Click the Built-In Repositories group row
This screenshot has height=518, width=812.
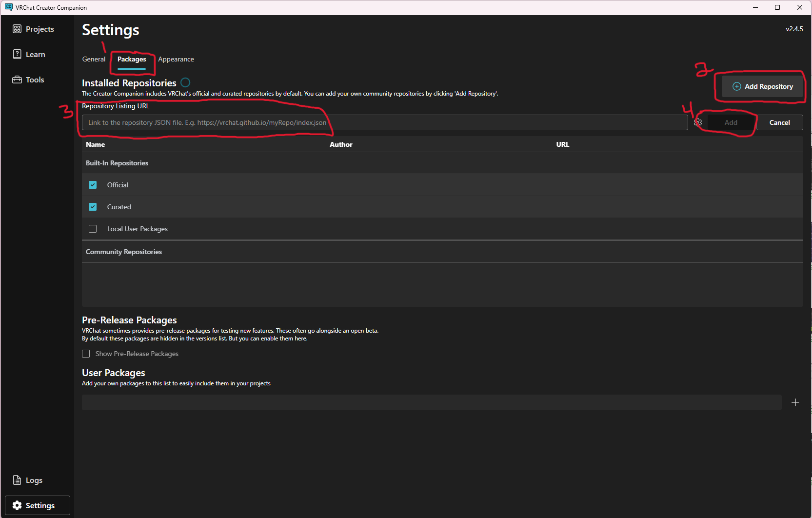pyautogui.click(x=442, y=163)
